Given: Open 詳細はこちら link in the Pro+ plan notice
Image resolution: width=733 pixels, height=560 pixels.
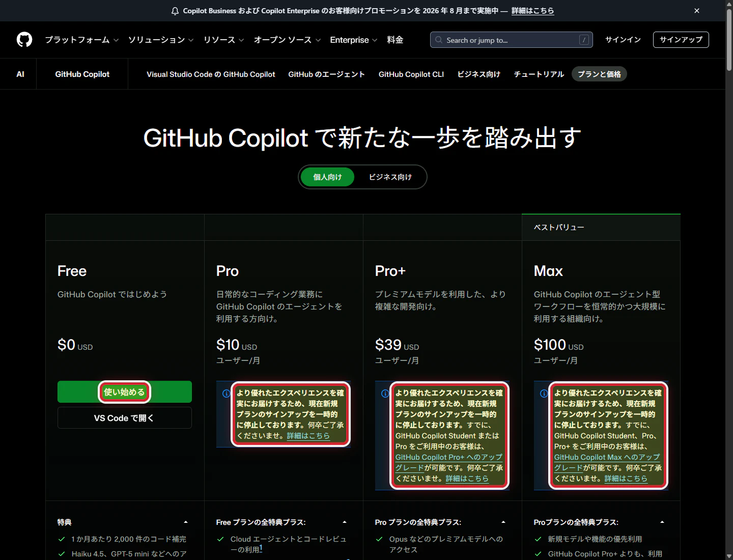Looking at the screenshot, I should pos(467,479).
